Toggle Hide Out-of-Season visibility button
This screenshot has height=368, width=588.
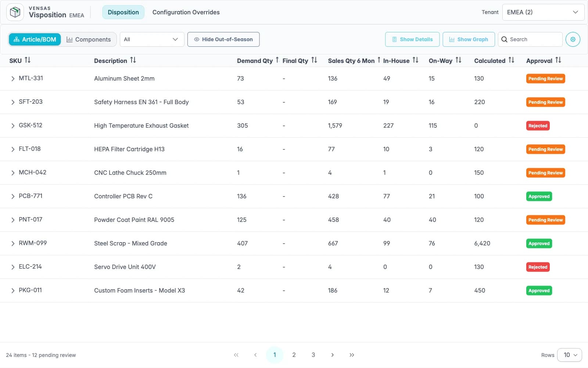(x=223, y=39)
